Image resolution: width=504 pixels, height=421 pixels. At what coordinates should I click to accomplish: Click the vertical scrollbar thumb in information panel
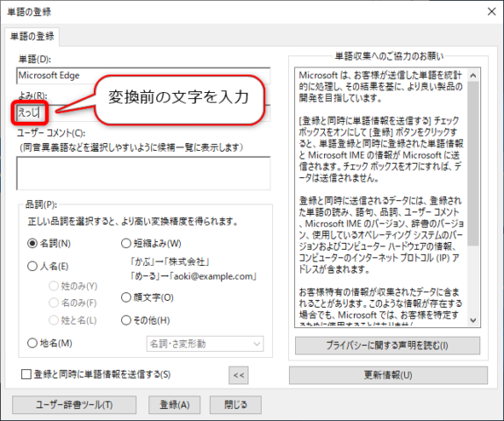click(473, 163)
